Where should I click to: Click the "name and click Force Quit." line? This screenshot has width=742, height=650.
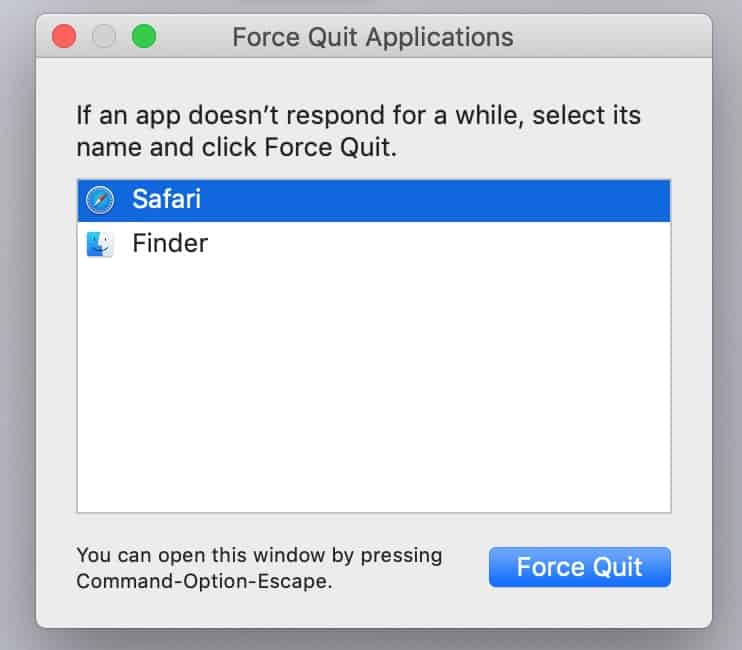pyautogui.click(x=236, y=147)
